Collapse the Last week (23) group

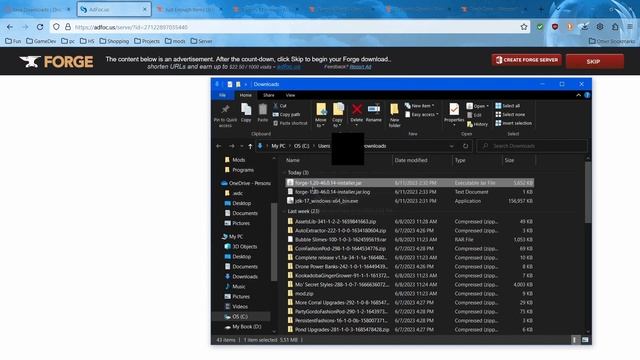[284, 211]
